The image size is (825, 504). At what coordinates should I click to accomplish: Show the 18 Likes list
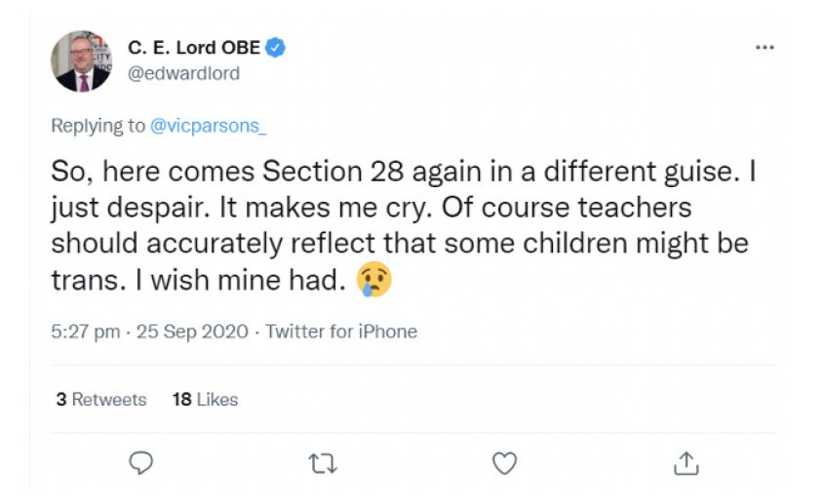(205, 399)
